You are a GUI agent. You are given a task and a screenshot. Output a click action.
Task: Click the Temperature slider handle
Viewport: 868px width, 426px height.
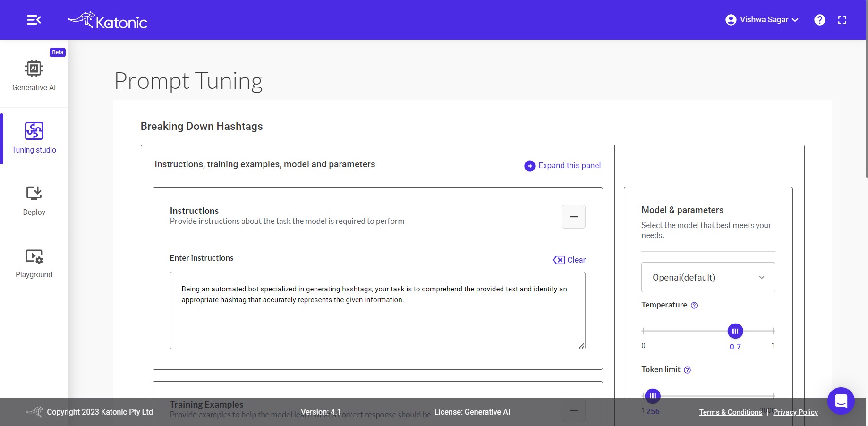[735, 331]
